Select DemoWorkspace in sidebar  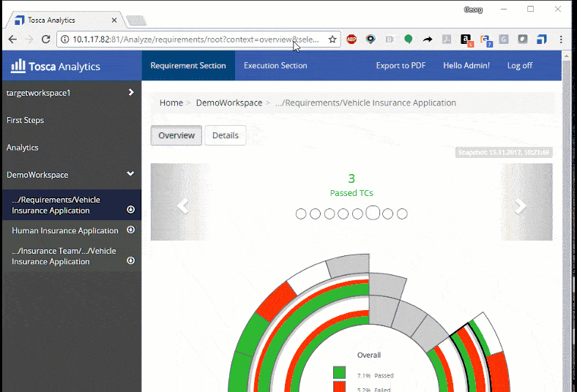tap(37, 175)
